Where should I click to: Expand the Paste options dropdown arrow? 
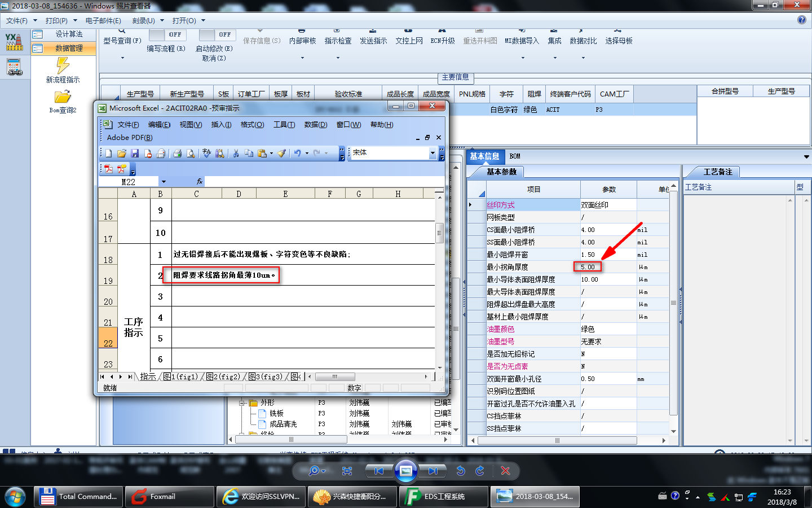click(x=271, y=153)
